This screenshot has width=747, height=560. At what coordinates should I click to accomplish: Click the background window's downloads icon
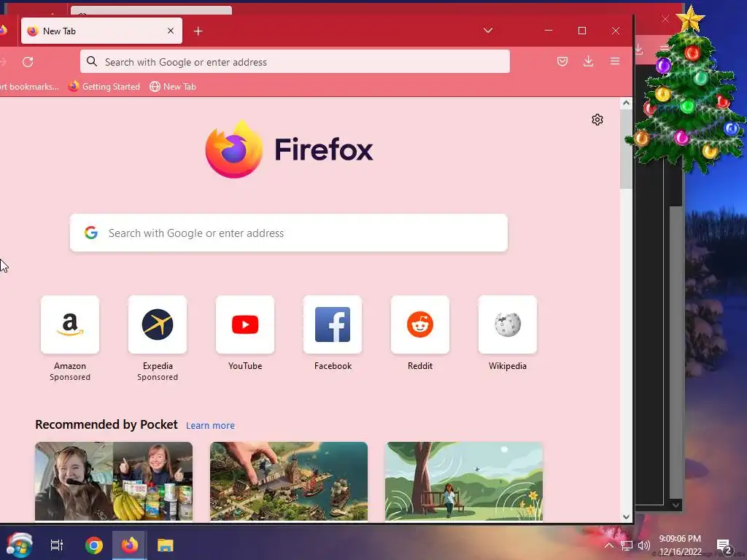point(639,49)
